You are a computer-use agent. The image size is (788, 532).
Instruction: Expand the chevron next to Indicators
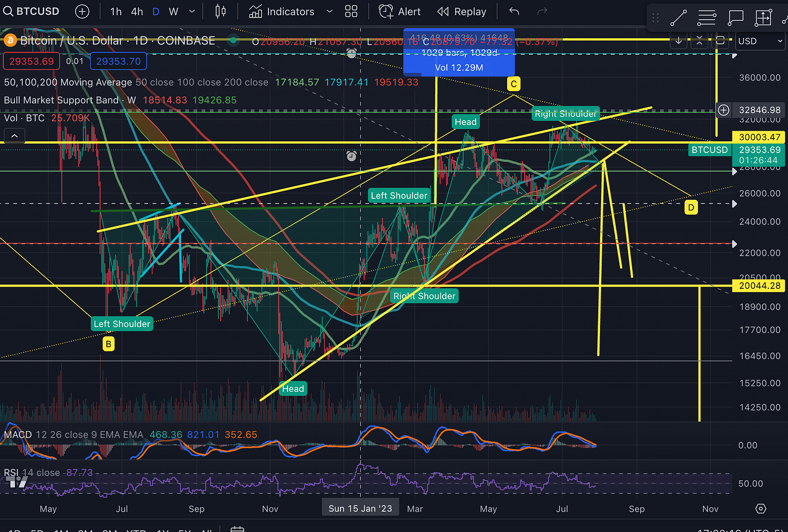[330, 11]
